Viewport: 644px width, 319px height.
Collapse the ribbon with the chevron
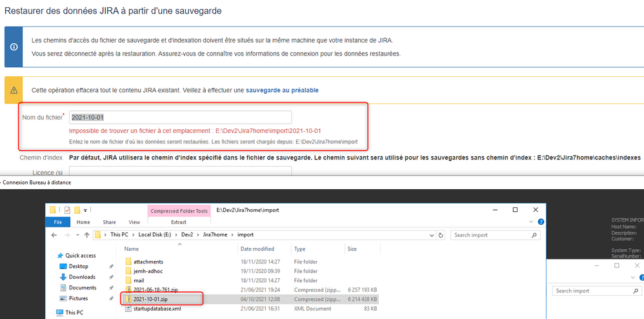tap(530, 222)
